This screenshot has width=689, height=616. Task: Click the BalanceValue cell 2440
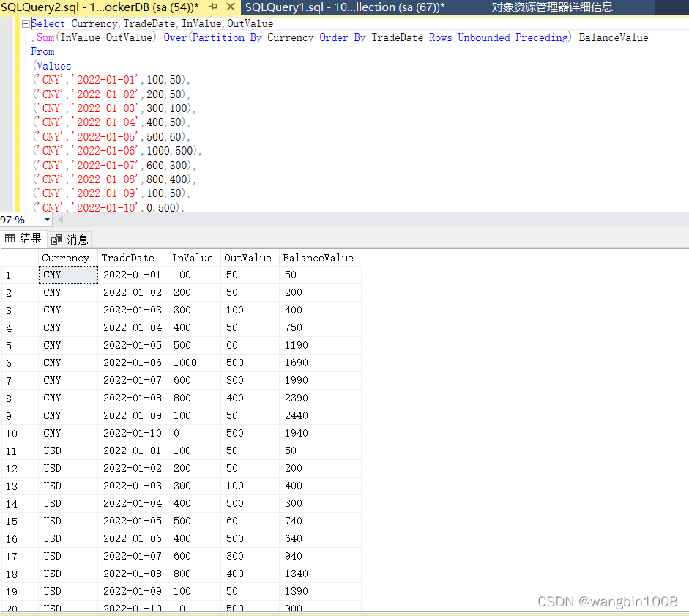tap(320, 415)
